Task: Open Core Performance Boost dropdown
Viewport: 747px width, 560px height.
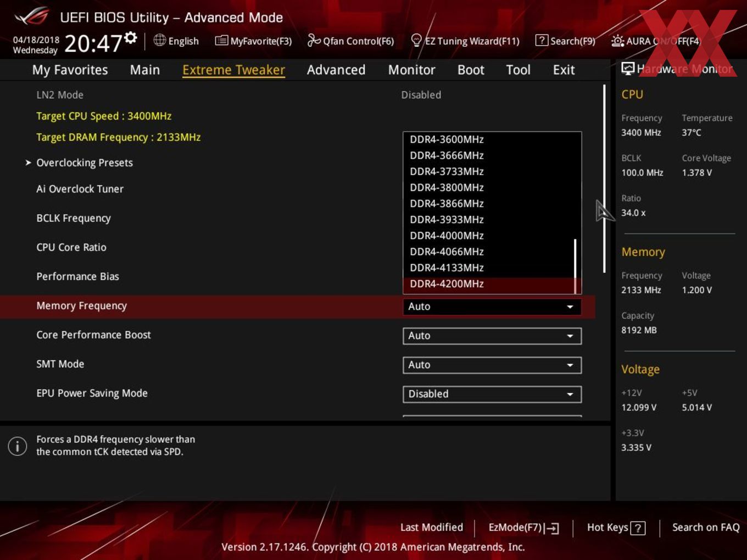Action: click(492, 335)
